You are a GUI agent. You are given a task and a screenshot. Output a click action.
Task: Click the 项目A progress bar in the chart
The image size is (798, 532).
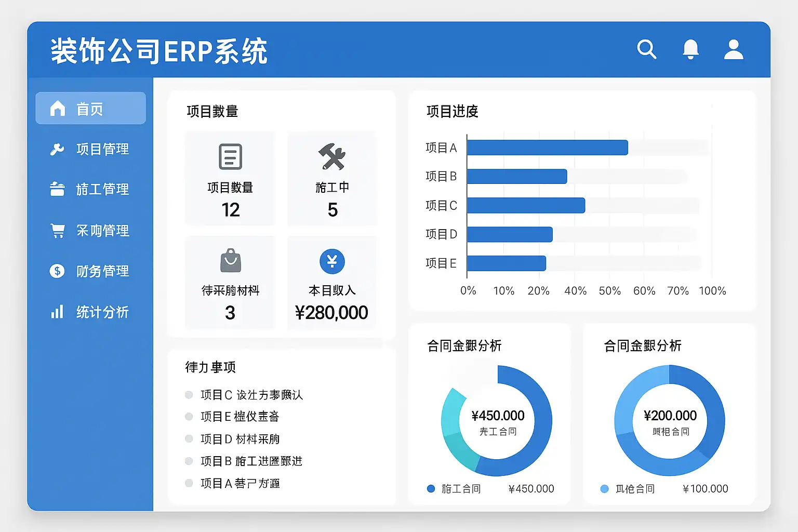[x=548, y=148]
